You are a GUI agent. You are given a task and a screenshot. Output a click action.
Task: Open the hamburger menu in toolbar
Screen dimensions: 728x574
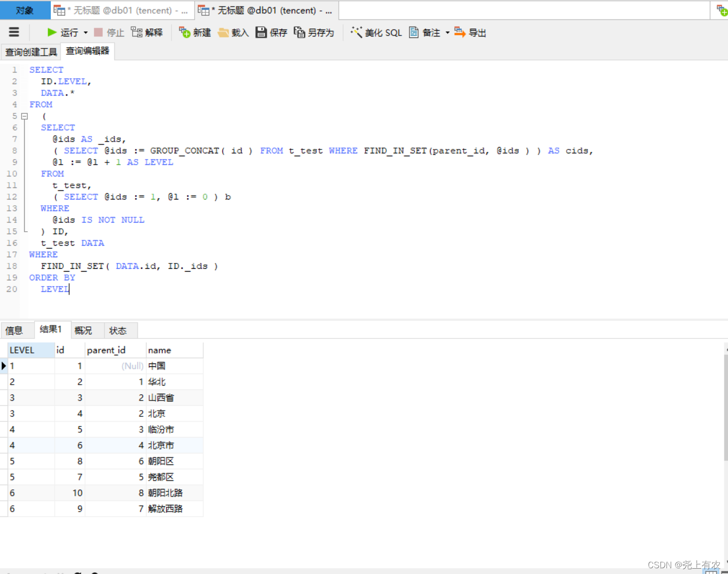tap(14, 32)
